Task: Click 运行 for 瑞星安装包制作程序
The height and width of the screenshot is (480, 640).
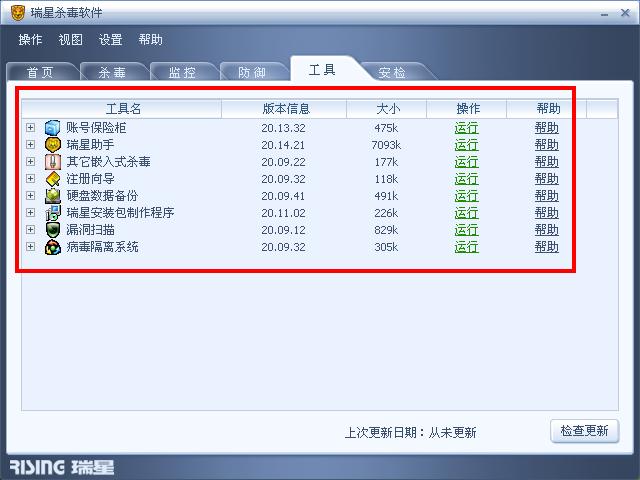Action: tap(466, 213)
